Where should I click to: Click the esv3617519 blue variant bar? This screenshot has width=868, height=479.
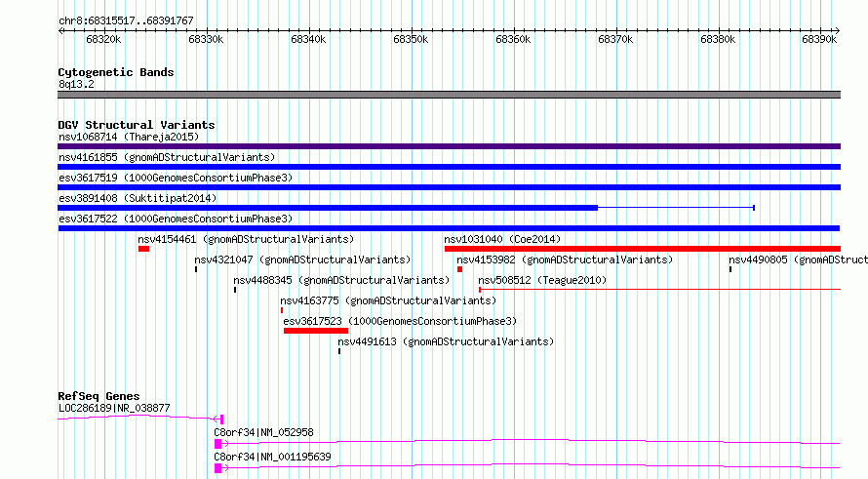point(449,187)
